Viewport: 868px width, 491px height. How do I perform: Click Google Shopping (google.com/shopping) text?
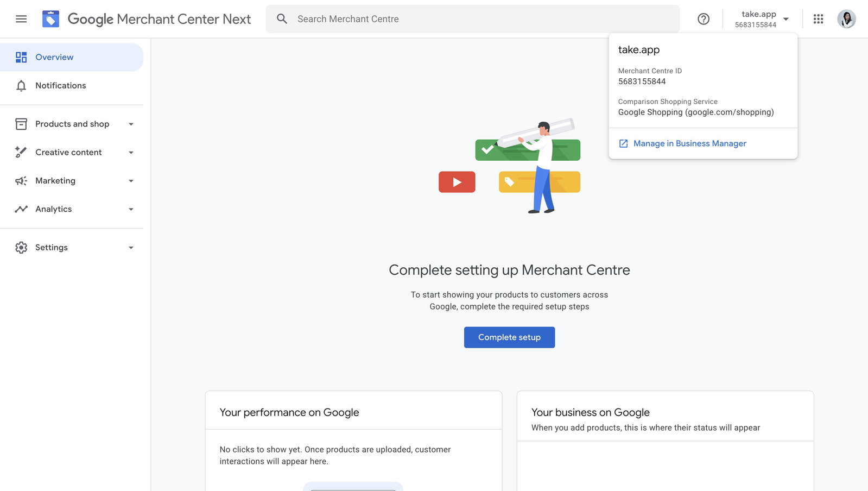coord(696,112)
